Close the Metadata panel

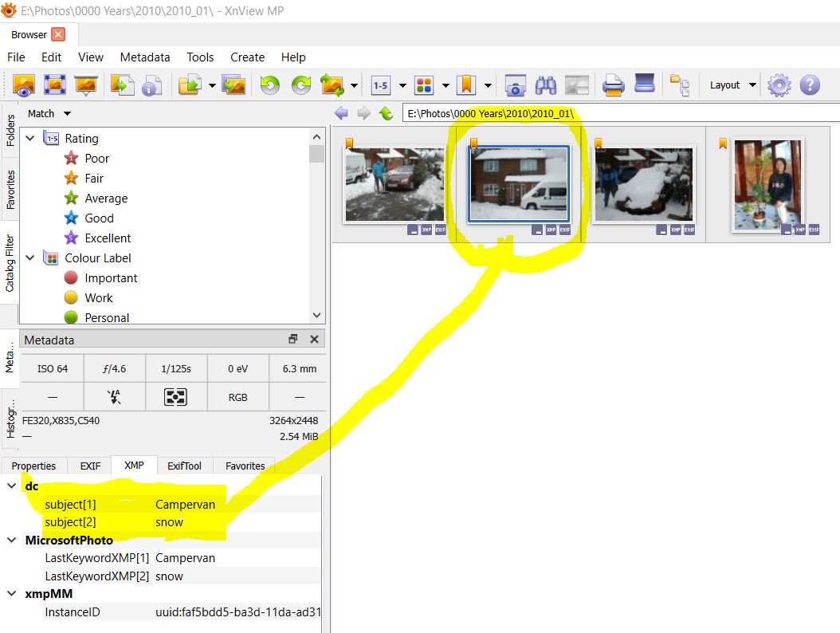pos(314,340)
